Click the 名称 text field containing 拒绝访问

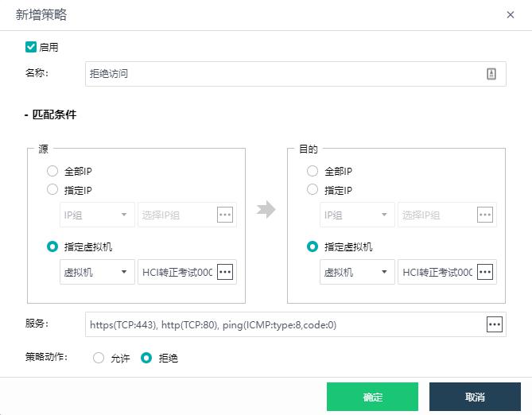282,74
